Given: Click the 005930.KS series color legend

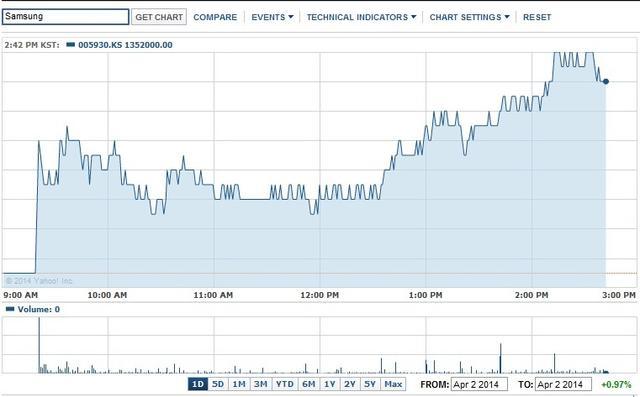Looking at the screenshot, I should tap(71, 44).
